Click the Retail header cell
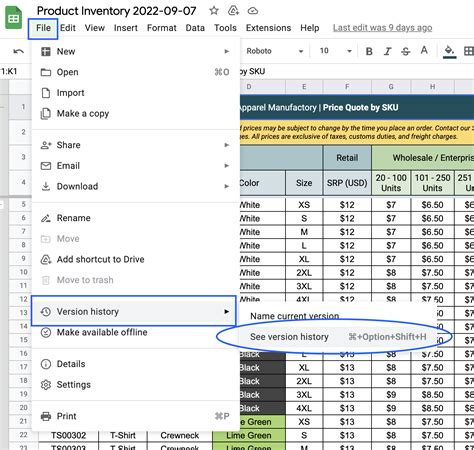Viewport: 474px width, 450px height. click(347, 158)
